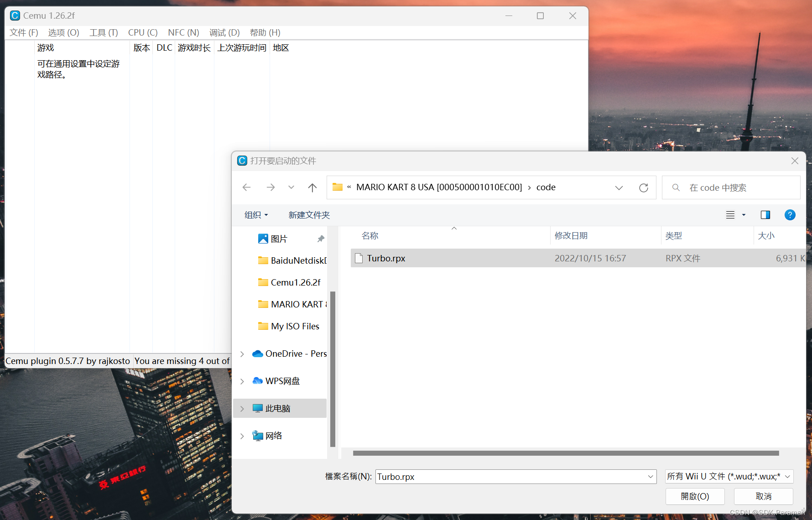Select the Turbo.rpx file
This screenshot has width=812, height=520.
click(x=578, y=258)
